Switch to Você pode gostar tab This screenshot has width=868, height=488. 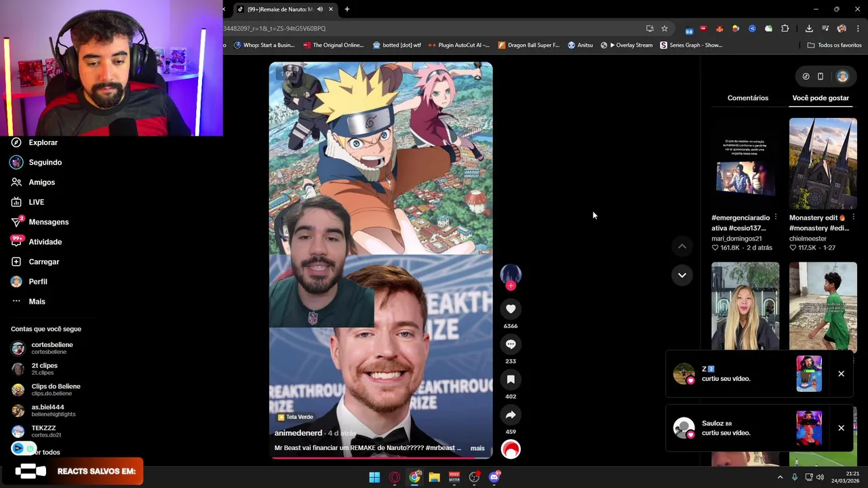(821, 98)
